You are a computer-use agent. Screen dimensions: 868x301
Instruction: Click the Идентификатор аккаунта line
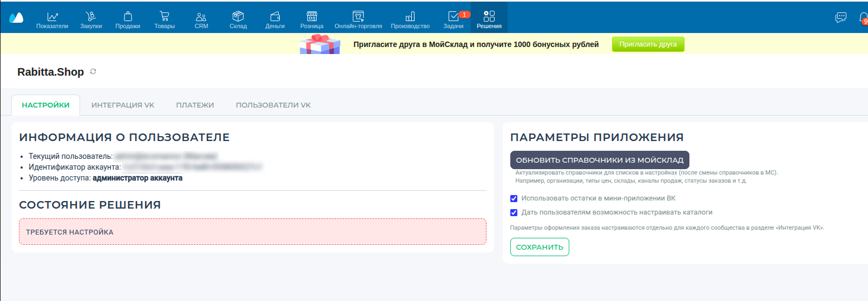click(x=145, y=167)
